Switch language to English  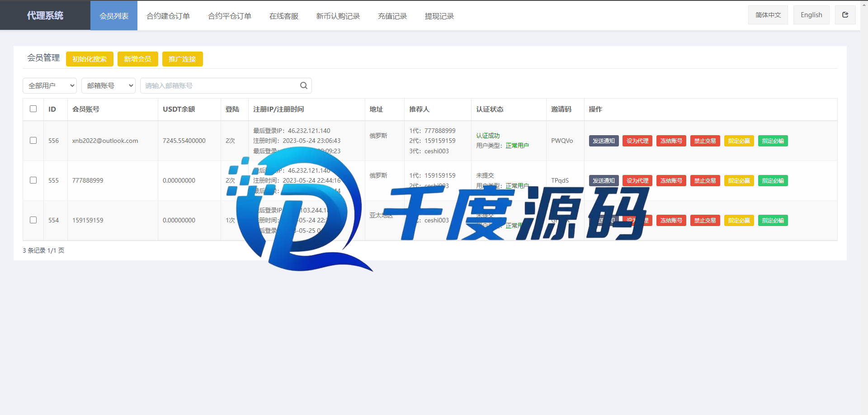tap(811, 15)
